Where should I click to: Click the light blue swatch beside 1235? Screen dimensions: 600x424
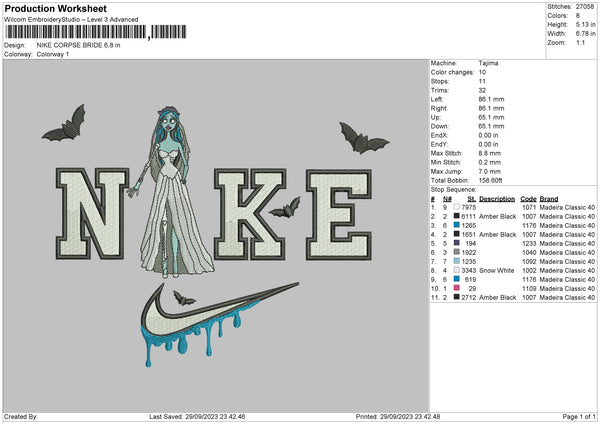click(457, 261)
